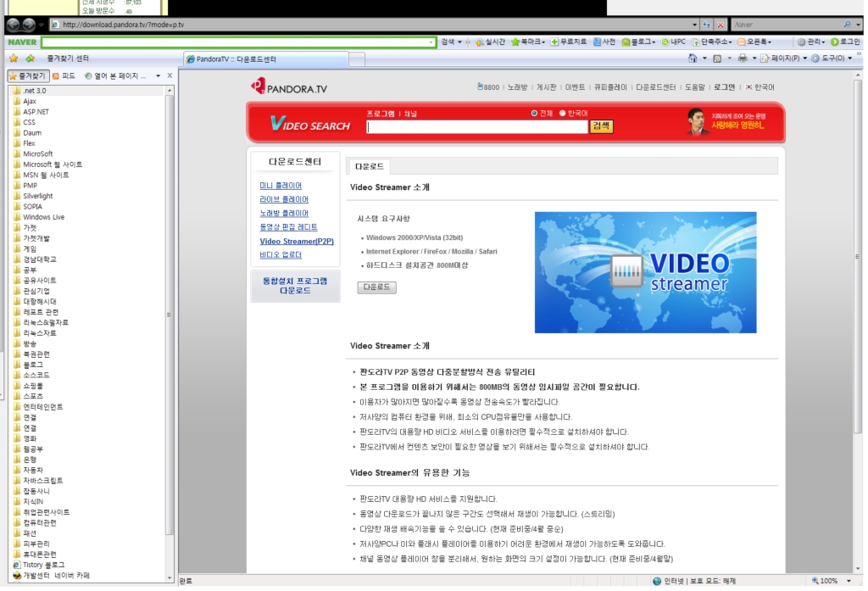Open the 실시간 Naver toolbar item

pyautogui.click(x=491, y=42)
